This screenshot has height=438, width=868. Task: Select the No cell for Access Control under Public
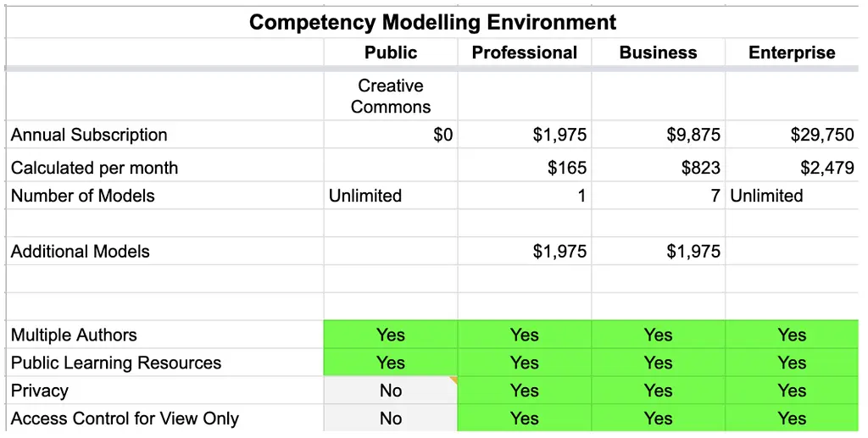click(391, 419)
